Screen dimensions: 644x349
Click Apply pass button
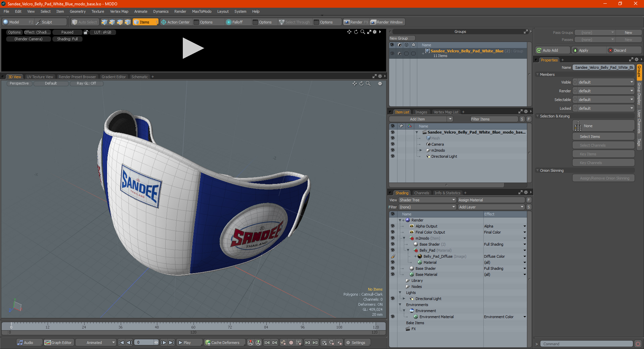click(x=589, y=50)
